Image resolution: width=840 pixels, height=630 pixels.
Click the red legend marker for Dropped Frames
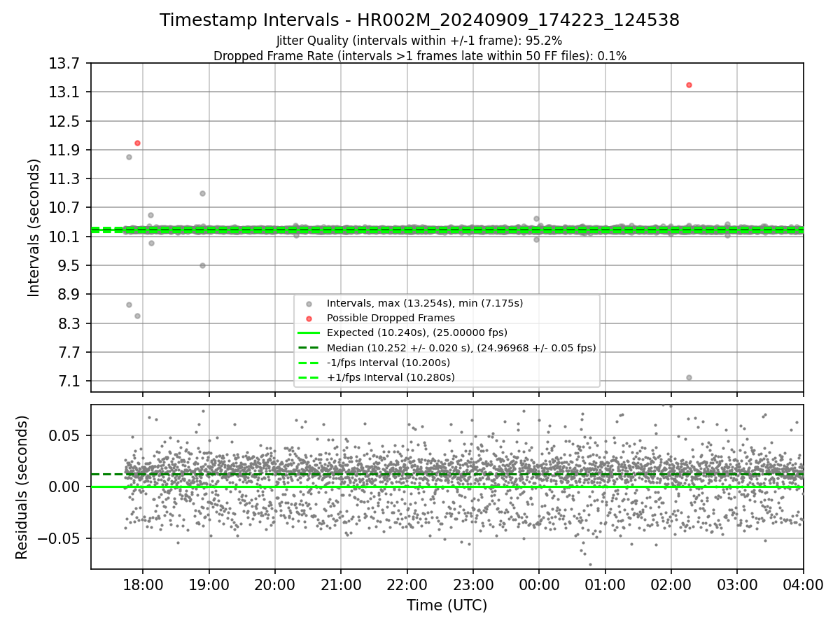(309, 318)
